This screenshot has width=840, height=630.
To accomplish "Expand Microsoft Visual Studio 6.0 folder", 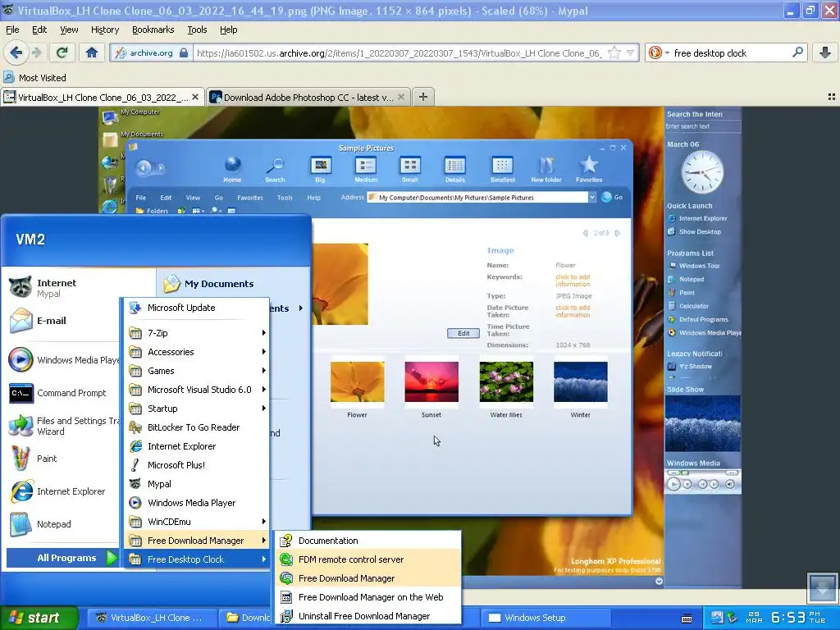I will click(197, 390).
